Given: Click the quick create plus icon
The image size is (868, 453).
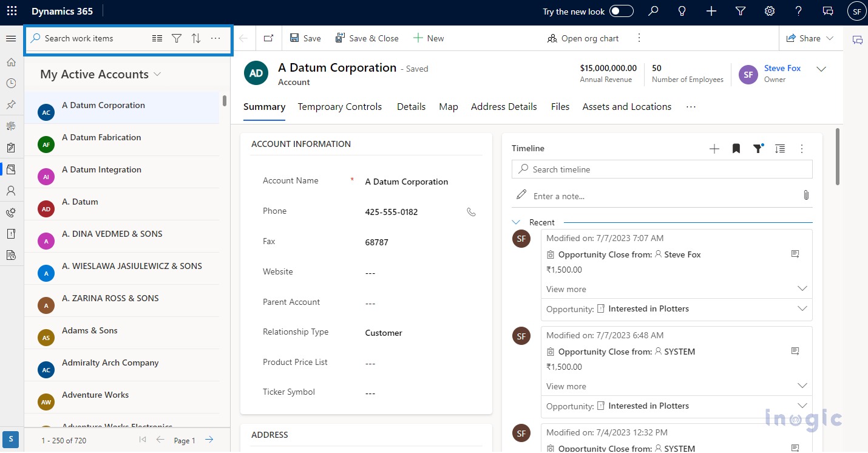Looking at the screenshot, I should point(711,11).
